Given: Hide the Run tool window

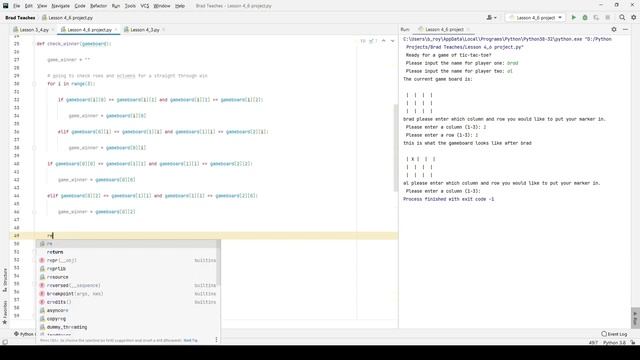Looking at the screenshot, I should pyautogui.click(x=625, y=29).
